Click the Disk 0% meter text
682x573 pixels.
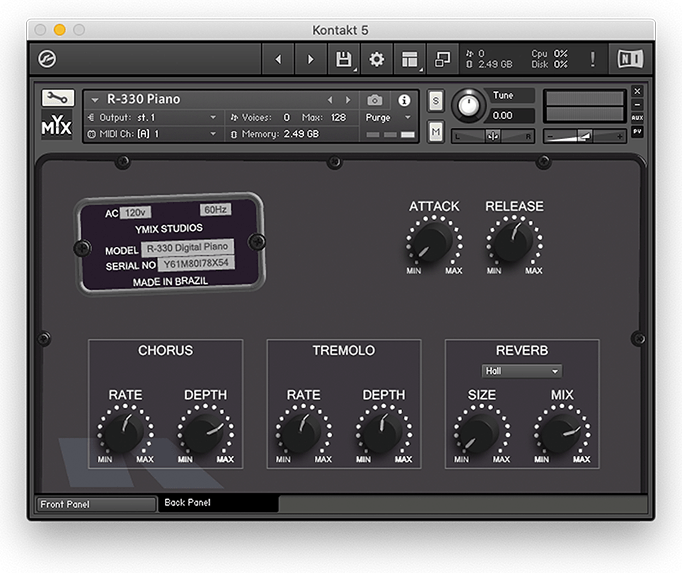549,64
